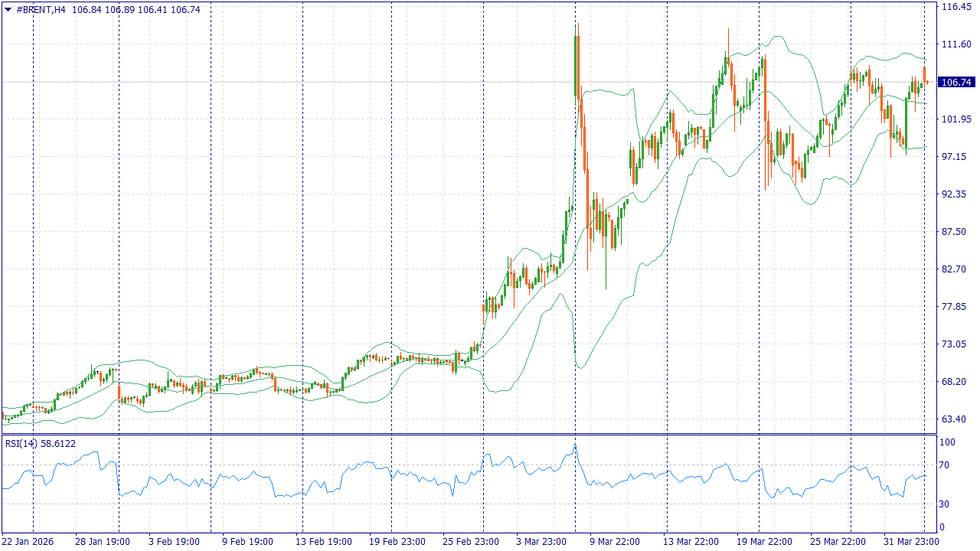Image resolution: width=980 pixels, height=551 pixels.
Task: Click the 19 Feb 23:00 time label
Action: tap(398, 541)
